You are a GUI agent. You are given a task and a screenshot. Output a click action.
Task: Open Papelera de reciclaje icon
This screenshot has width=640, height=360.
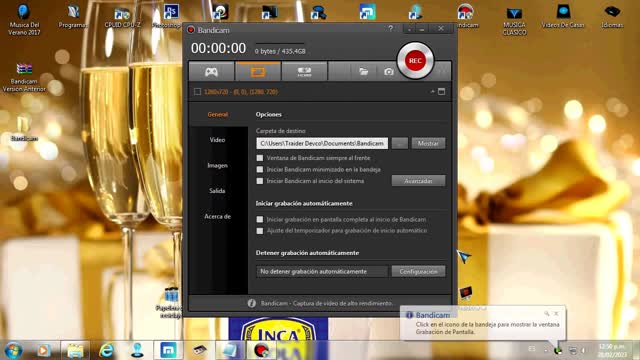pyautogui.click(x=171, y=303)
